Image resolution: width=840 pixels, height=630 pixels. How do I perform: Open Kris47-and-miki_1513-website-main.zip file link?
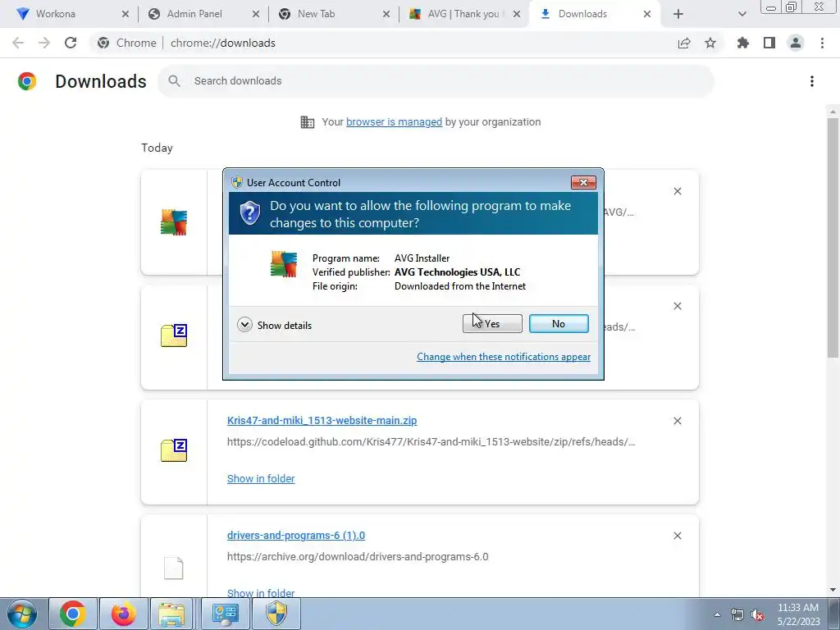click(322, 421)
